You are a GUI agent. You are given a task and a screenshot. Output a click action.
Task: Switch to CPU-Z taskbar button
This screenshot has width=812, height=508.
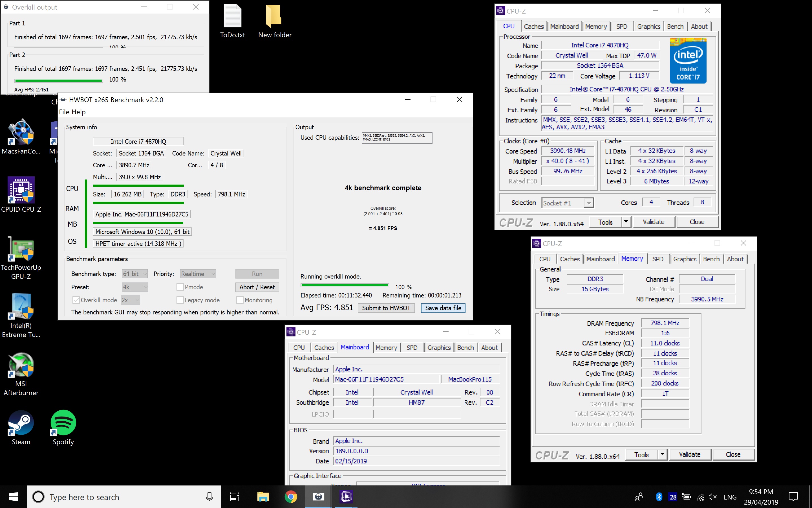pos(346,497)
